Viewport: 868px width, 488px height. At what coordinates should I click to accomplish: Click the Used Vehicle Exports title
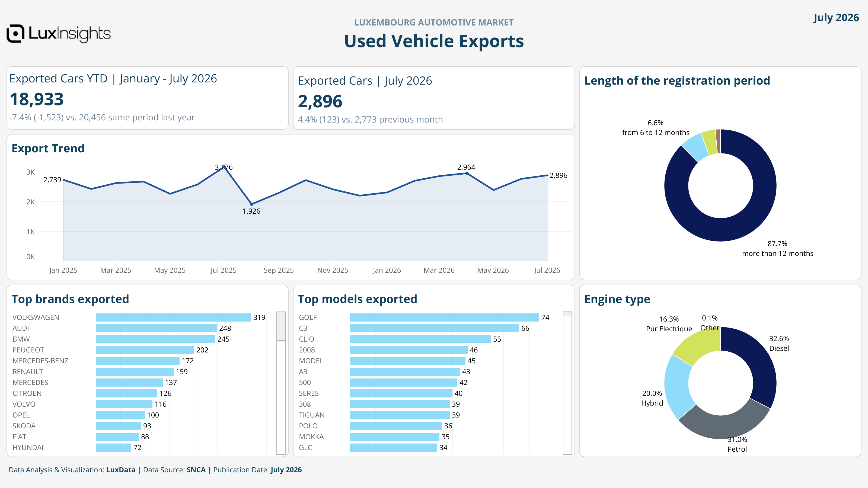pyautogui.click(x=434, y=41)
